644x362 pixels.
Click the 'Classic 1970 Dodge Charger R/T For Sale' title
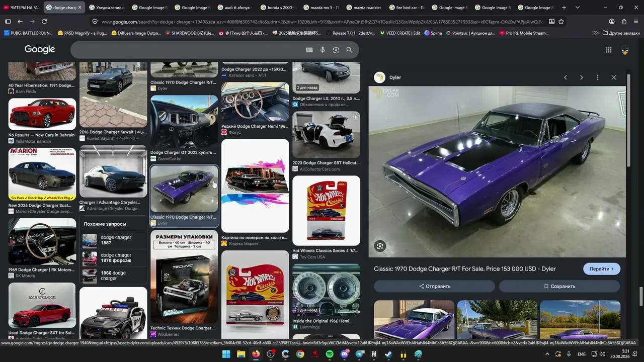465,269
